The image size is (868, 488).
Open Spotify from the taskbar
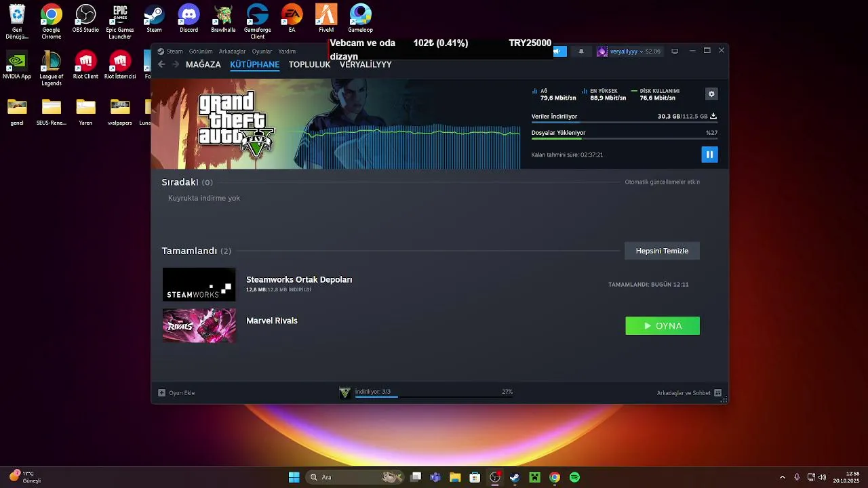click(574, 477)
